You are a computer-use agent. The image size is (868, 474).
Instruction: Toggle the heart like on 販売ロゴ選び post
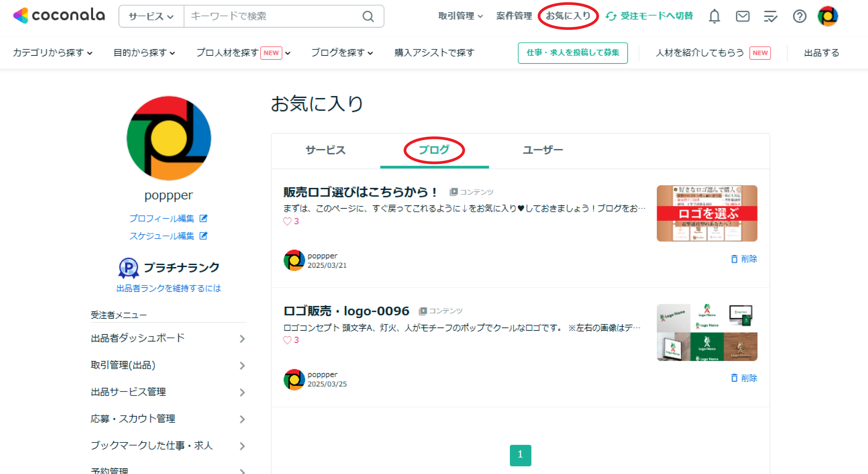click(287, 221)
